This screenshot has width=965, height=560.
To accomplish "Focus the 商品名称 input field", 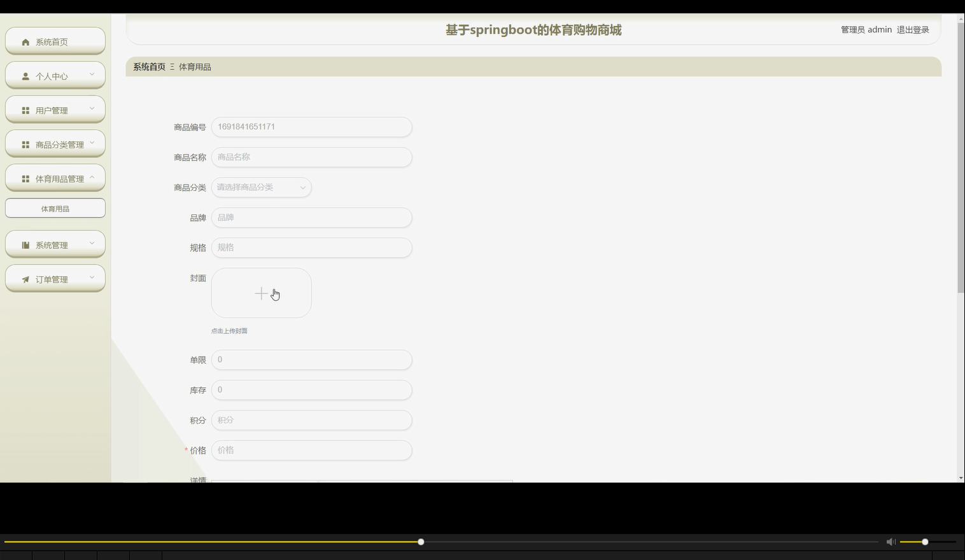I will click(311, 157).
